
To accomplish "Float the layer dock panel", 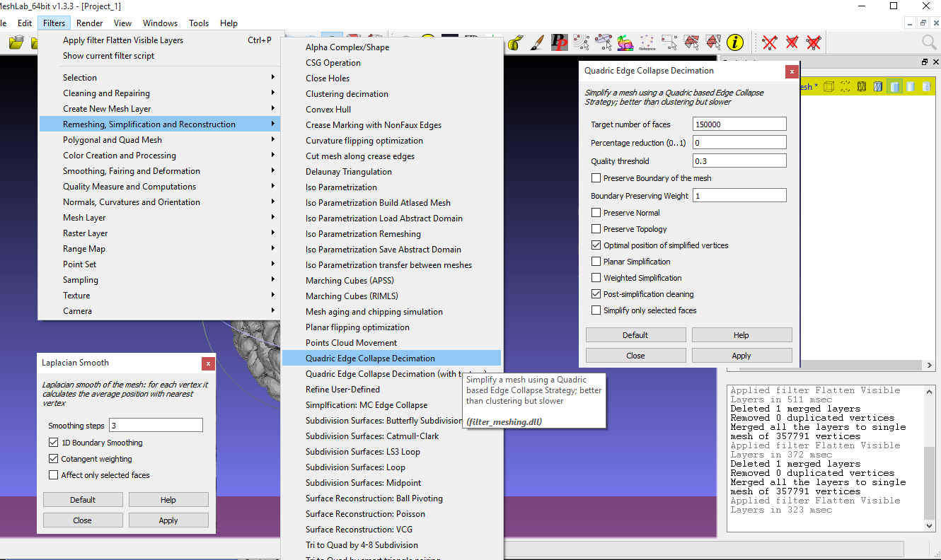I will tap(924, 62).
